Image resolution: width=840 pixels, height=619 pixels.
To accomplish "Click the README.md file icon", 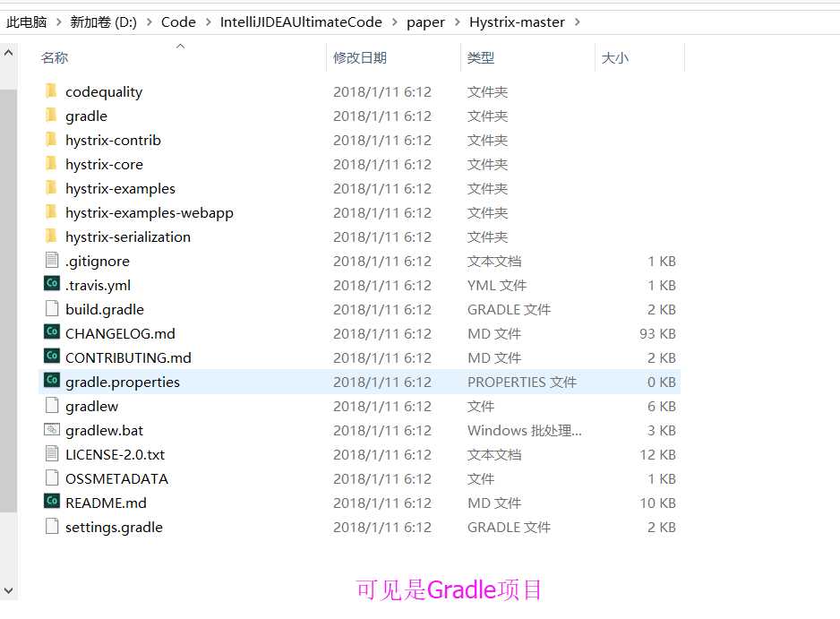I will tap(52, 501).
